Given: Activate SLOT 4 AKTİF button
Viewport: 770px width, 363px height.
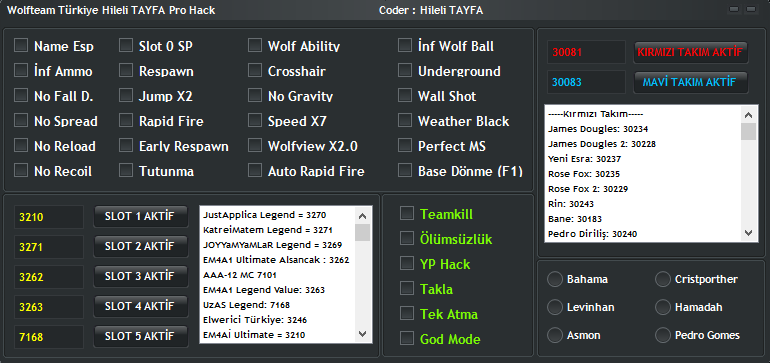Looking at the screenshot, I should coord(140,307).
